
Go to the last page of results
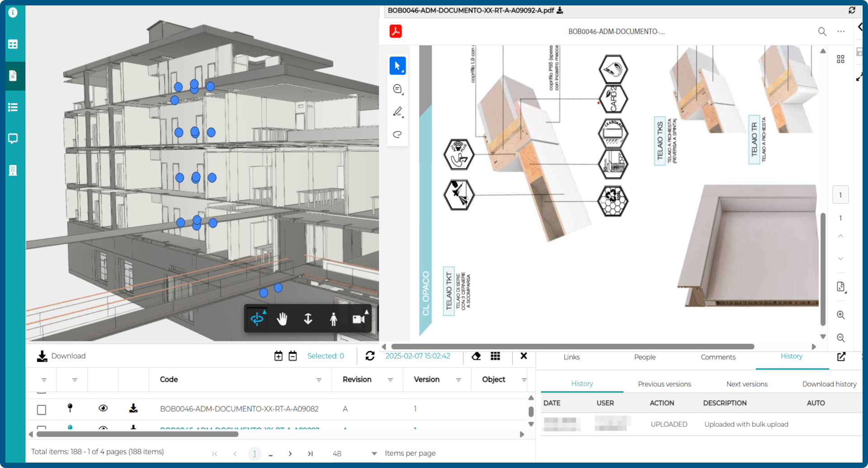(311, 454)
